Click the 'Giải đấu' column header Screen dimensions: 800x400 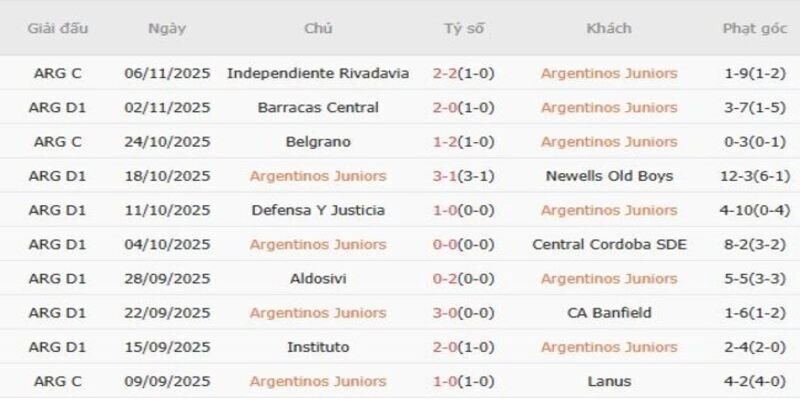57,28
